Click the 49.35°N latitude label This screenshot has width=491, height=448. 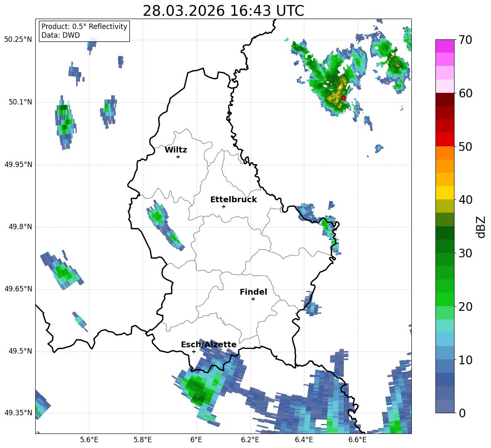point(18,413)
